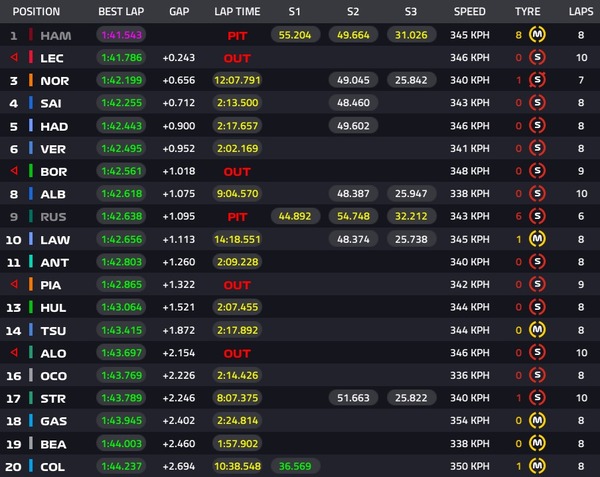Screen dimensions: 600x477
Task: Click gap +2.694 for COL
Action: pos(179,466)
